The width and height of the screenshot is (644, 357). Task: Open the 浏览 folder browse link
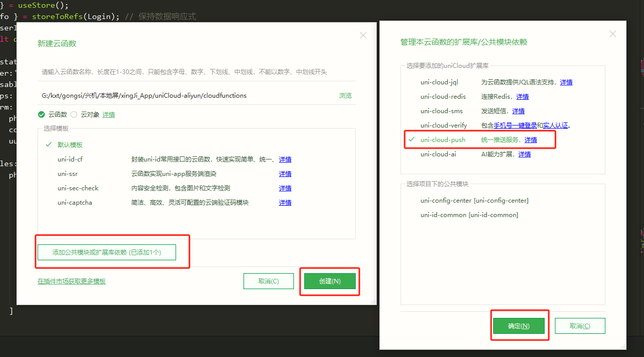[345, 96]
